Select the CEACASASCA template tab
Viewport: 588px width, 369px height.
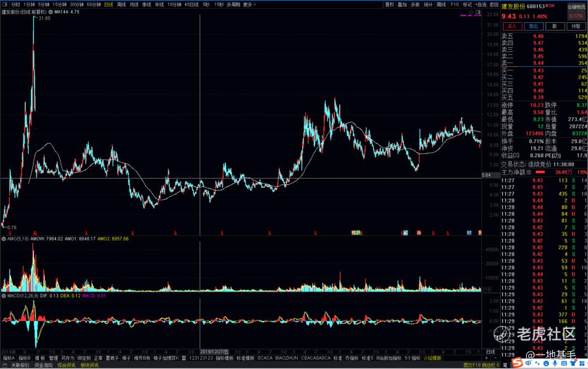pyautogui.click(x=316, y=358)
